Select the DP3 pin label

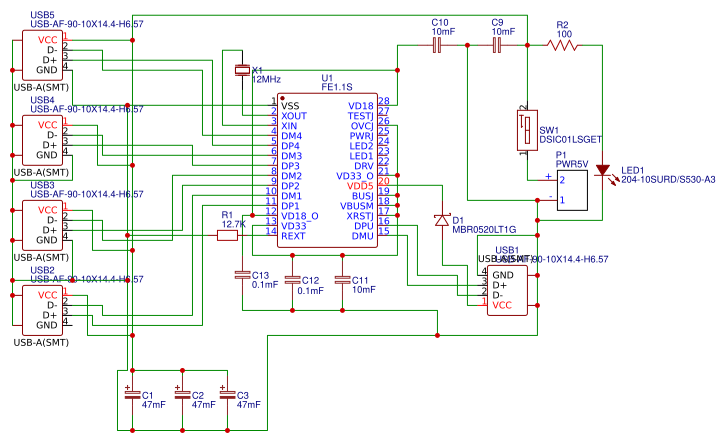coord(290,166)
